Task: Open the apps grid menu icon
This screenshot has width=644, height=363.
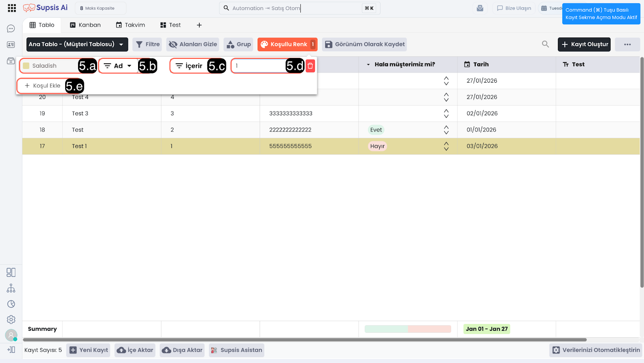Action: click(12, 8)
